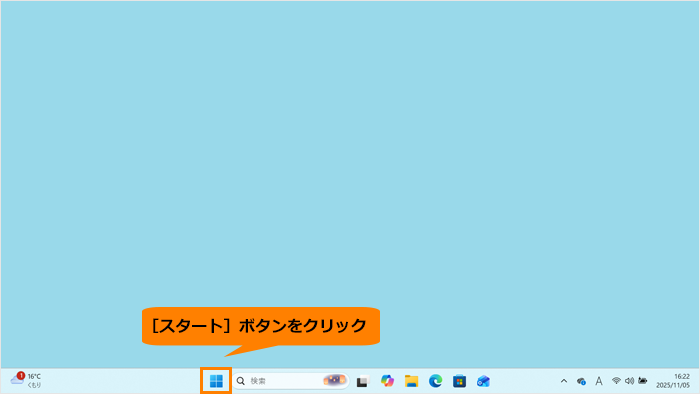Open the Windows Start menu

click(216, 381)
